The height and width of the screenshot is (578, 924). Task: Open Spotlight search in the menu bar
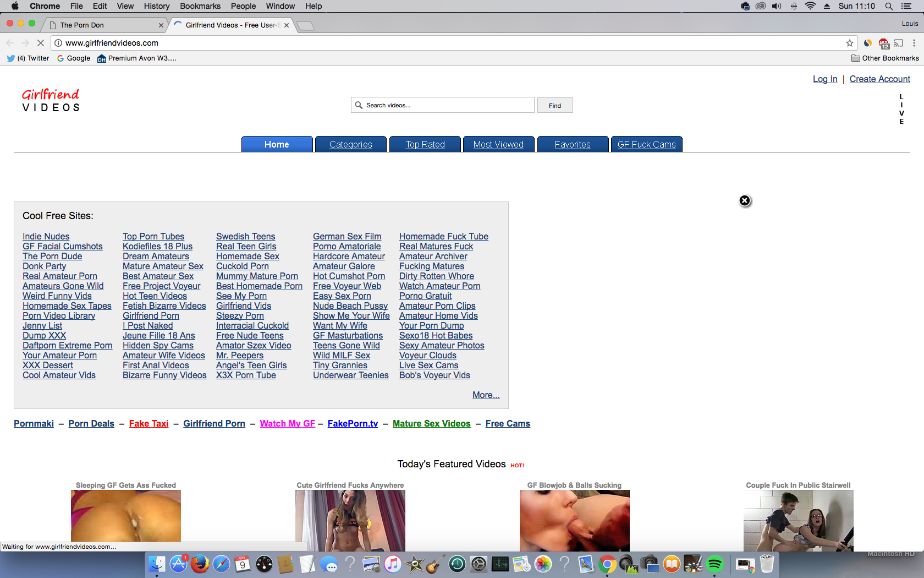(x=889, y=6)
